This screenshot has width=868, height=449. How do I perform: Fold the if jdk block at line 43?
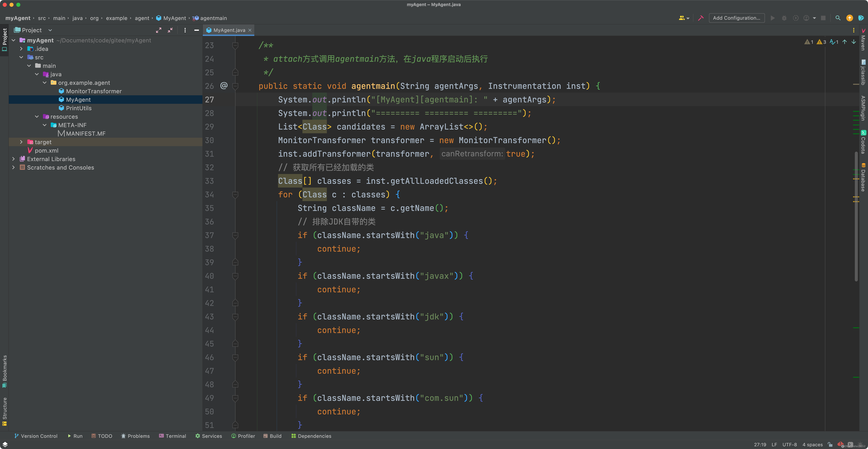tap(235, 317)
